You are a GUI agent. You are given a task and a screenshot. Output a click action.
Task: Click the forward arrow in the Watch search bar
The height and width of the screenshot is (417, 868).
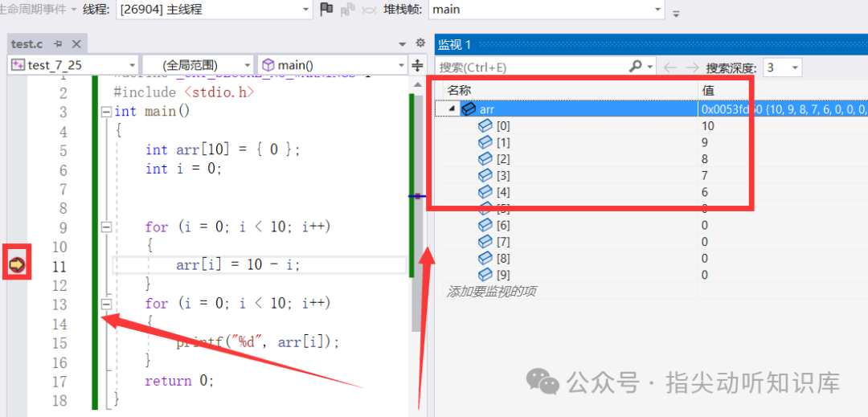692,67
